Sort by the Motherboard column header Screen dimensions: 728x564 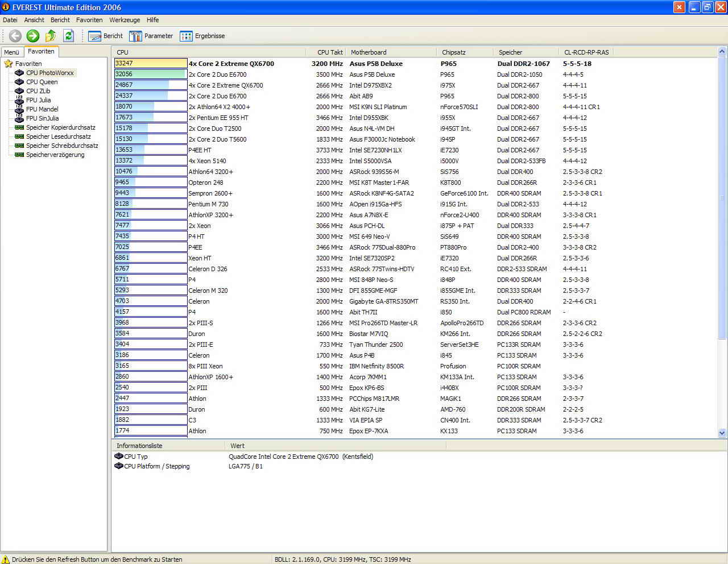coord(392,52)
